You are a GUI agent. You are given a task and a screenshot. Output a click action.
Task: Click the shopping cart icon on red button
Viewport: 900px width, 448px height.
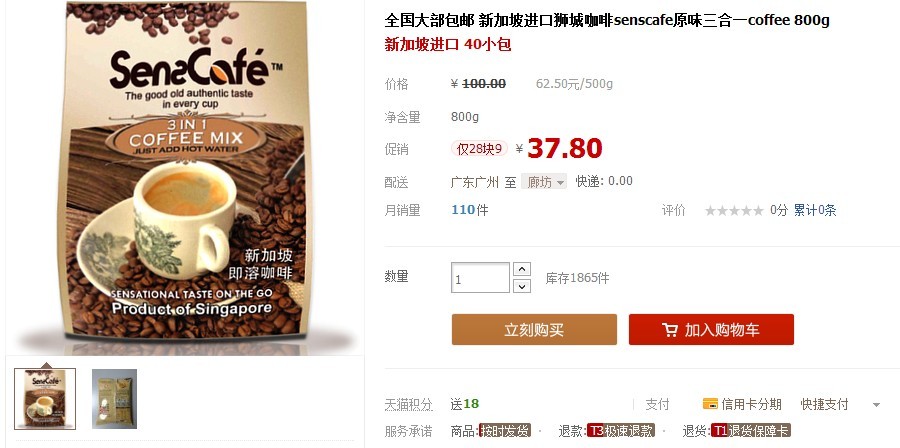[669, 330]
